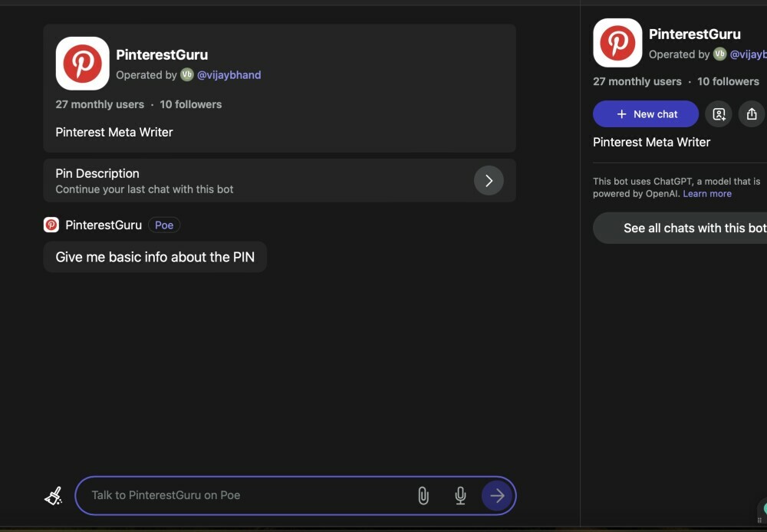Click the paperclip attach file icon
Screen dimensions: 767x532
(423, 496)
